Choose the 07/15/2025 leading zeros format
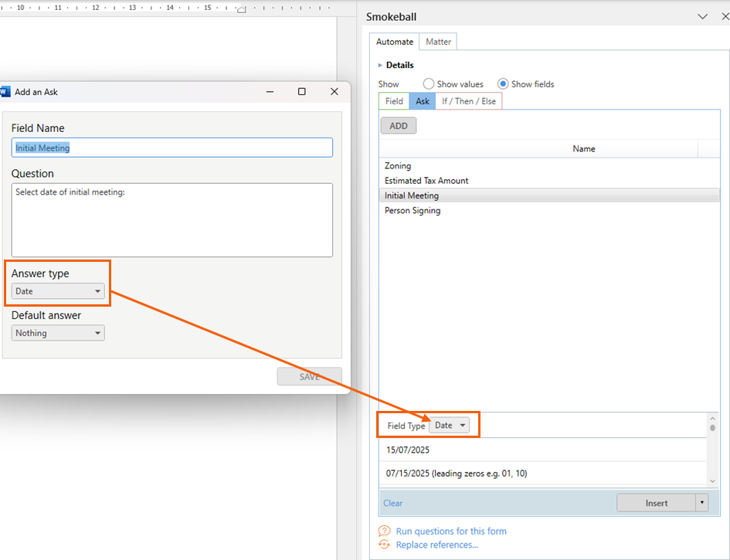730x560 pixels. pyautogui.click(x=543, y=473)
